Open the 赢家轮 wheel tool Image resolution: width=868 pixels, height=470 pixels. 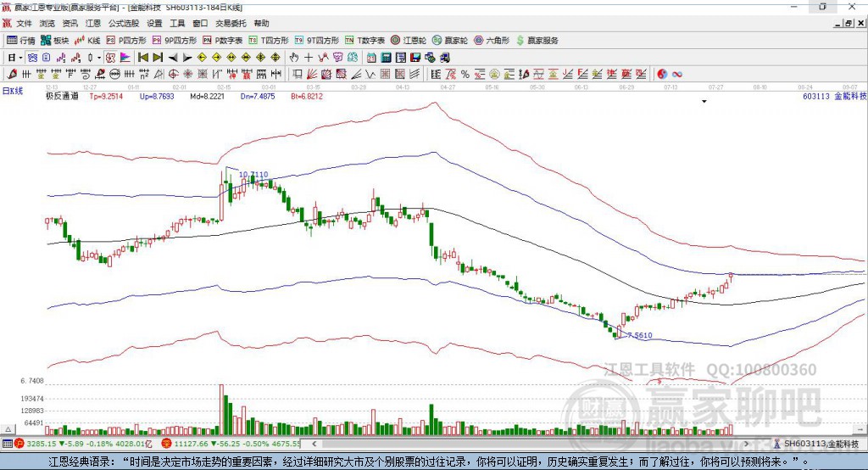450,41
